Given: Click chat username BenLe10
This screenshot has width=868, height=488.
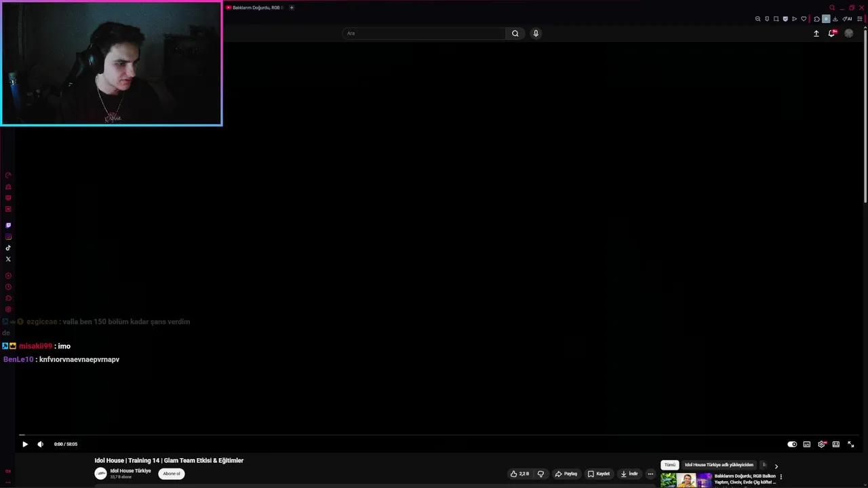Looking at the screenshot, I should pyautogui.click(x=18, y=359).
